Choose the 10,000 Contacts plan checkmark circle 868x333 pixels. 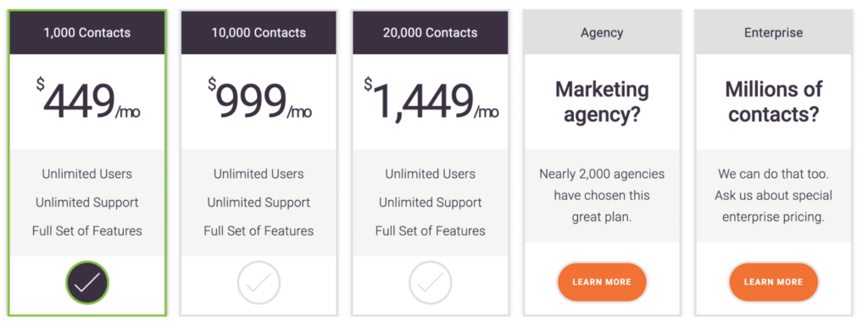click(x=259, y=283)
